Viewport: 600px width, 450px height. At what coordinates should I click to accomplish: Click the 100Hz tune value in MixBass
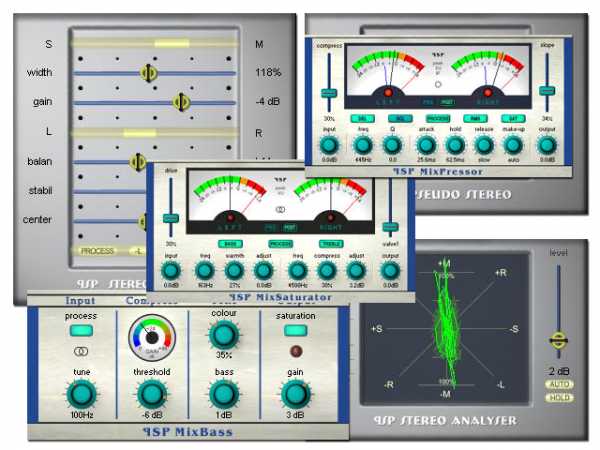(x=82, y=415)
